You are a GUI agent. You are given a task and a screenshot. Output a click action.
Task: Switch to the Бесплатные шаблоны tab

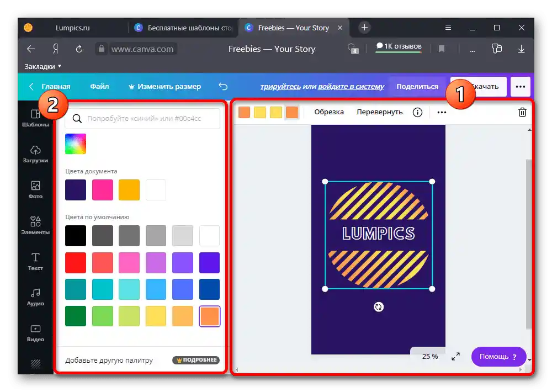tap(183, 28)
